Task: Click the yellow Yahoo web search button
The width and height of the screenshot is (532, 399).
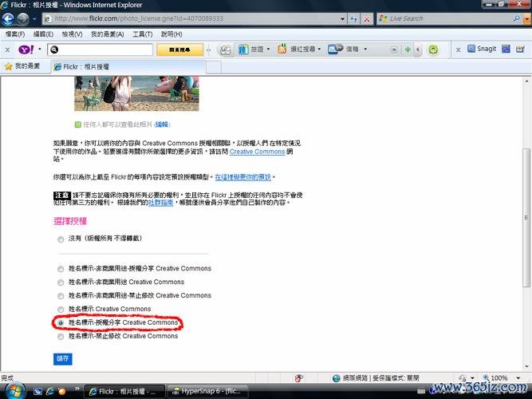Action: click(179, 49)
